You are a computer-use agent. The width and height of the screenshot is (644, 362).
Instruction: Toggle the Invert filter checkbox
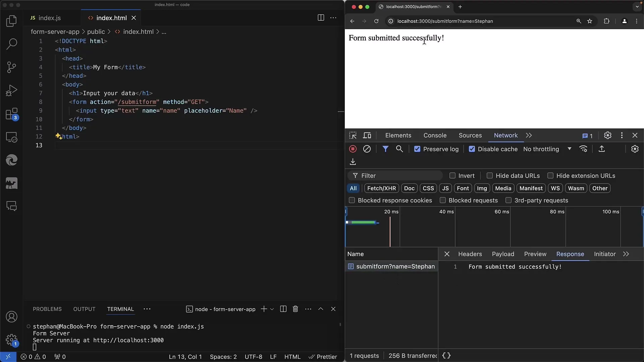[452, 176]
